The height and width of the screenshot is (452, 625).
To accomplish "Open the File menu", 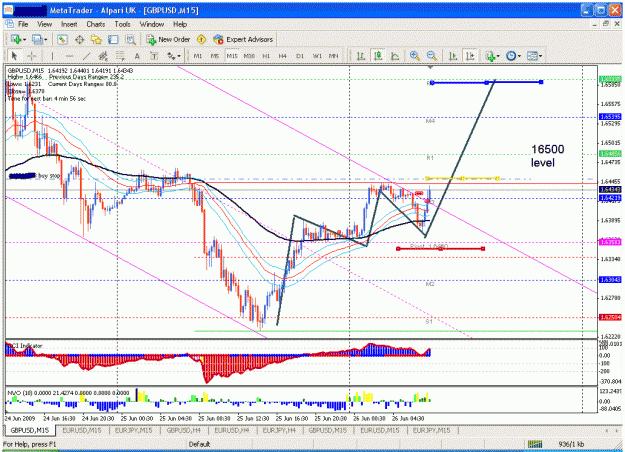I will (x=23, y=24).
